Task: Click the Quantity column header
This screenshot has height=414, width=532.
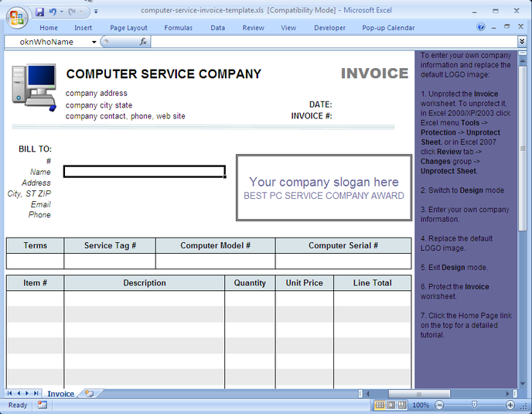Action: pyautogui.click(x=250, y=283)
